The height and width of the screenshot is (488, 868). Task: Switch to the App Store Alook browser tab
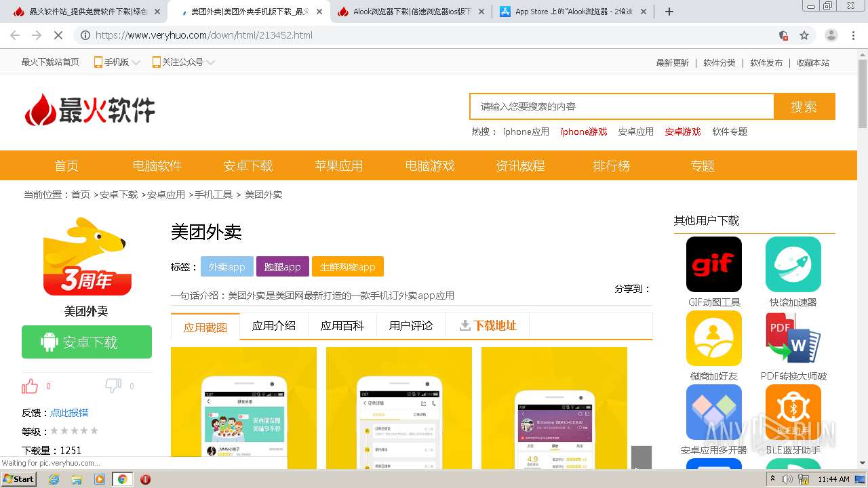[x=574, y=12]
